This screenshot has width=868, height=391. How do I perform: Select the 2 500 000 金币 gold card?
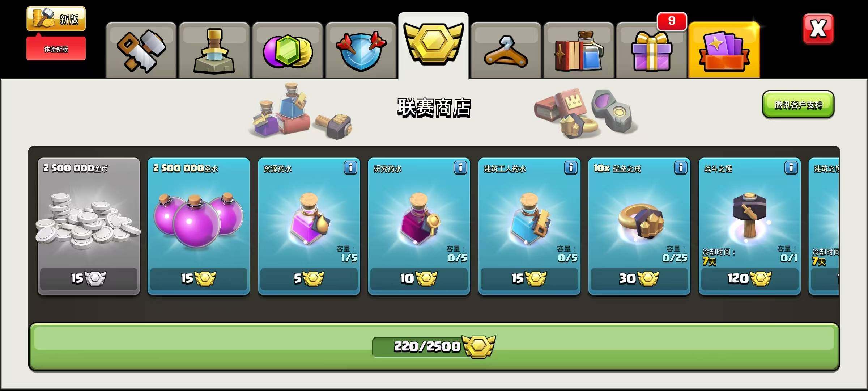[89, 227]
